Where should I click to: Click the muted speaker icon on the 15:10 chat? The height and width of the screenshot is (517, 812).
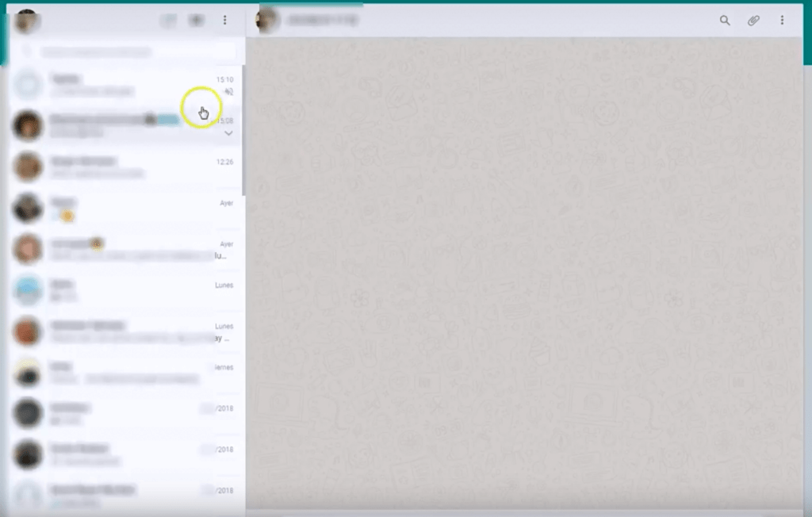tap(228, 92)
